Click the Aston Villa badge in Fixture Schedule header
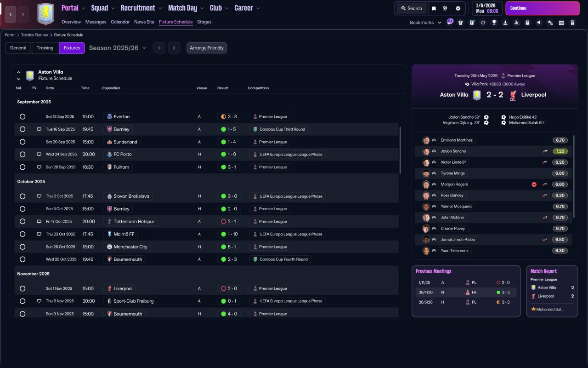The width and height of the screenshot is (588, 368). tap(30, 75)
